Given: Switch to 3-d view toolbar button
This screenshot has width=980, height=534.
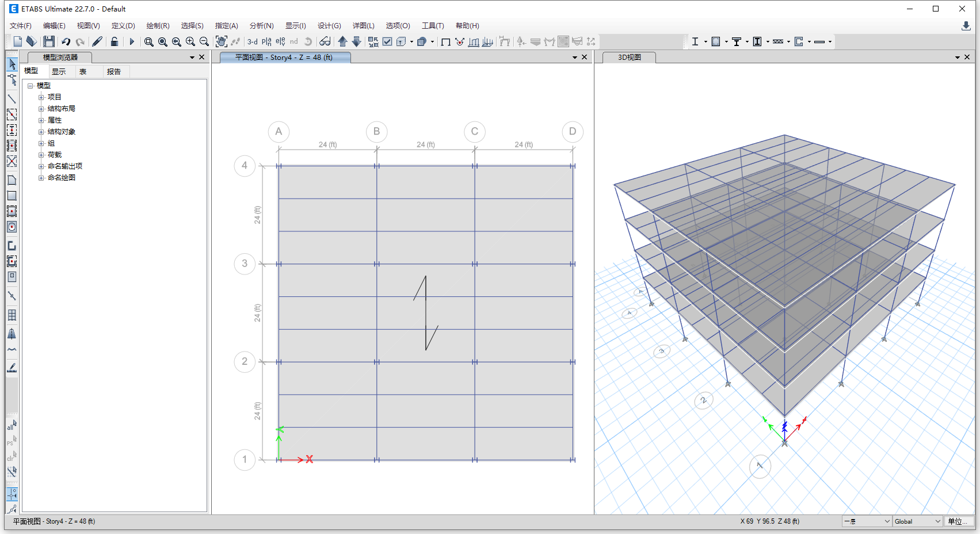Looking at the screenshot, I should (253, 41).
